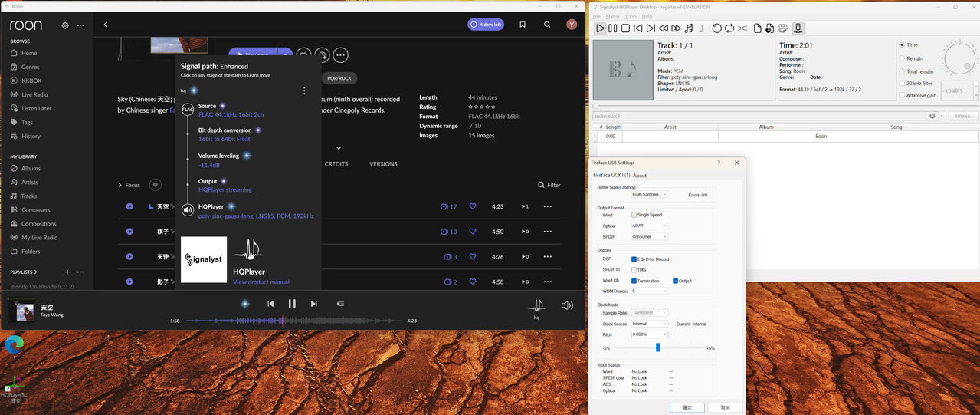The height and width of the screenshot is (415, 980).
Task: Check Single Speed in Fireface settings
Action: [634, 215]
